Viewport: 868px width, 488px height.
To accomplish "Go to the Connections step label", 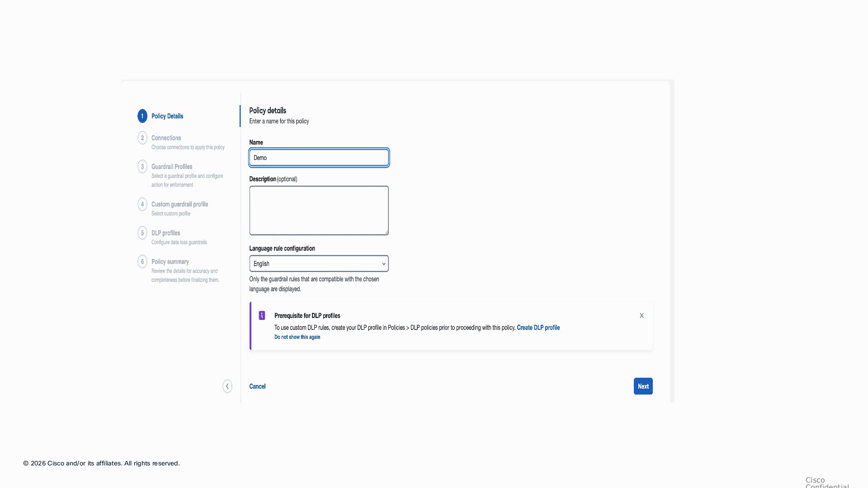I will pos(166,138).
